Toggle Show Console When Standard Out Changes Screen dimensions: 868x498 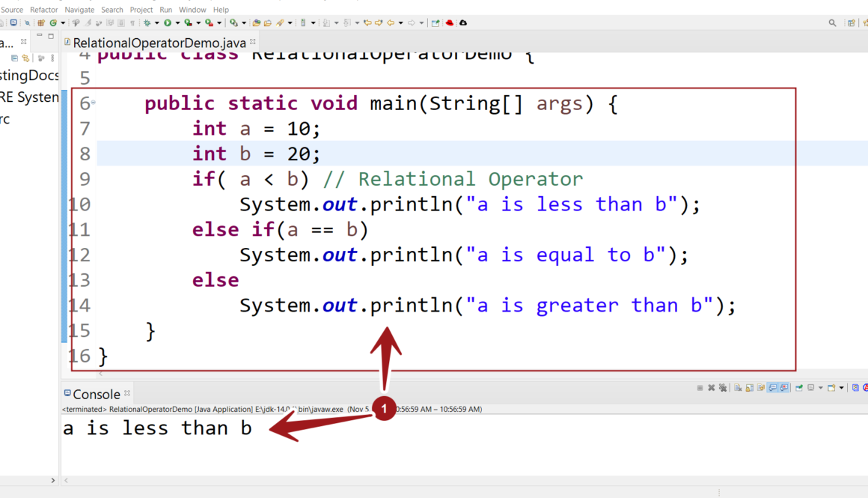click(x=772, y=388)
